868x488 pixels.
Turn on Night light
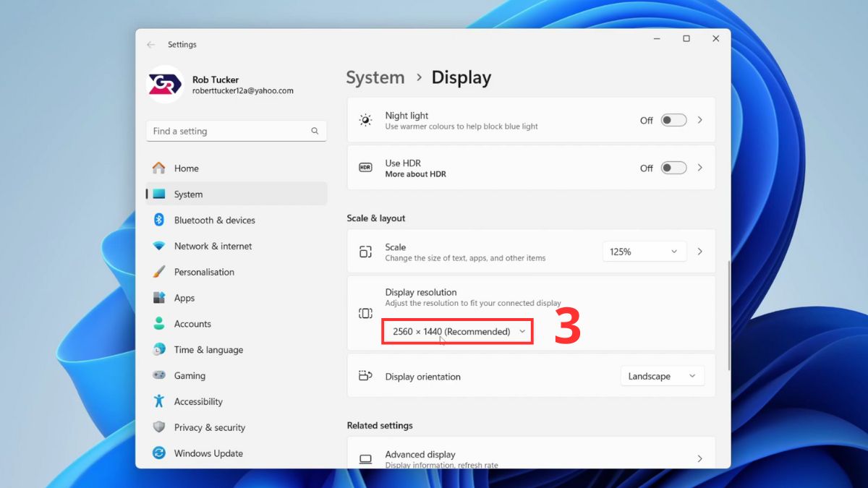[673, 120]
